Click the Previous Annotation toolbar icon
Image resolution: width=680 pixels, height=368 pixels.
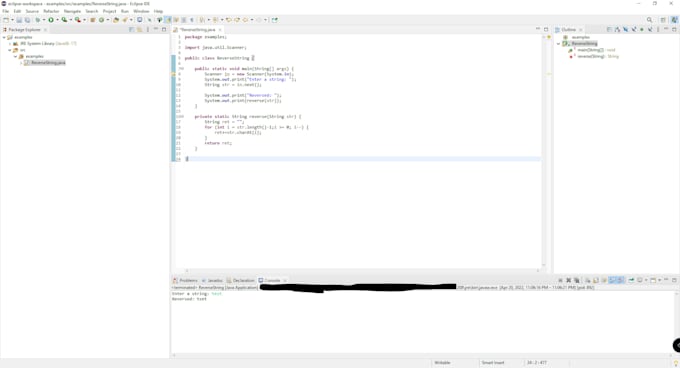tap(216, 20)
